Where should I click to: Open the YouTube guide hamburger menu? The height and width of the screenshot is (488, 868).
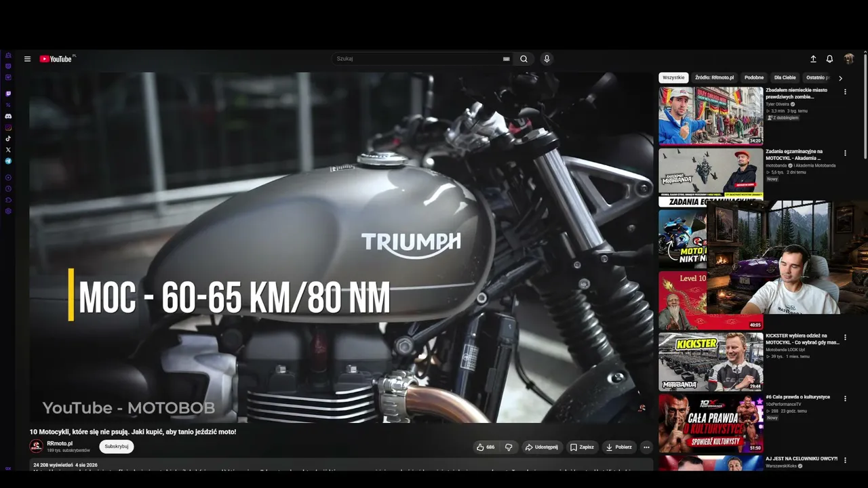point(27,59)
